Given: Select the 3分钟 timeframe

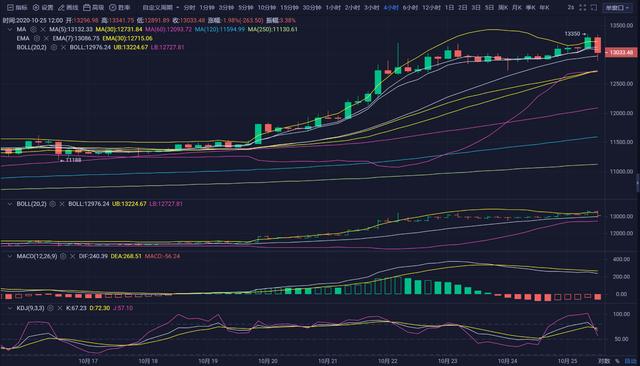Looking at the screenshot, I should [x=226, y=7].
